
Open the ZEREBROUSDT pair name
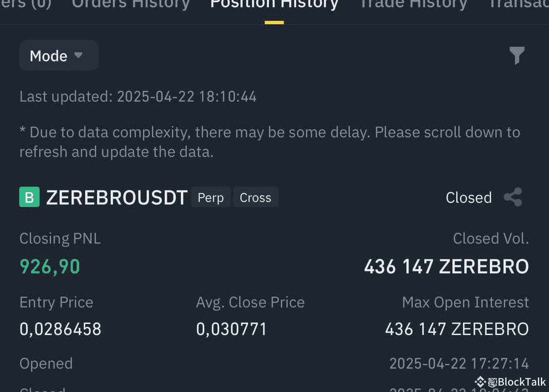coord(117,198)
